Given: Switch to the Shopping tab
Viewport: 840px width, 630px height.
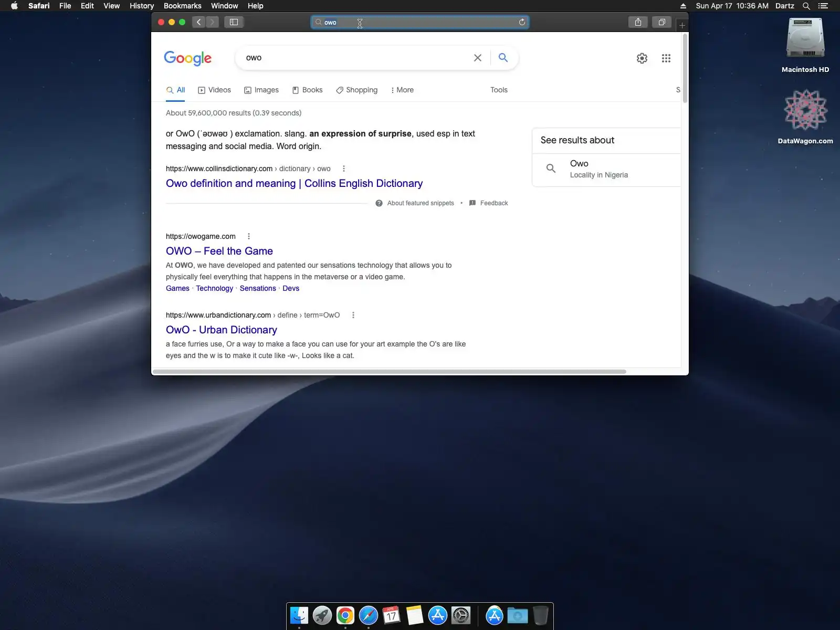Looking at the screenshot, I should [x=356, y=90].
